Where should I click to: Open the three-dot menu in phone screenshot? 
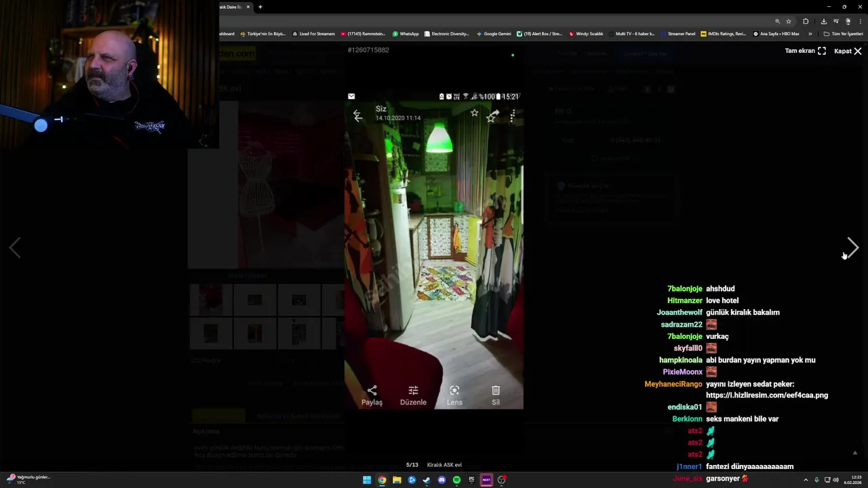[x=513, y=116]
